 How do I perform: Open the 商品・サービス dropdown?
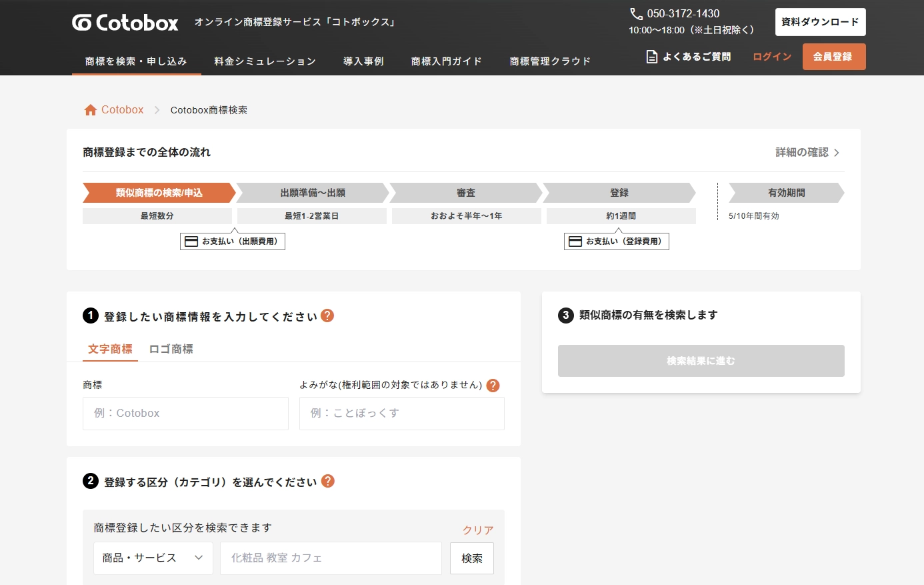click(x=153, y=558)
